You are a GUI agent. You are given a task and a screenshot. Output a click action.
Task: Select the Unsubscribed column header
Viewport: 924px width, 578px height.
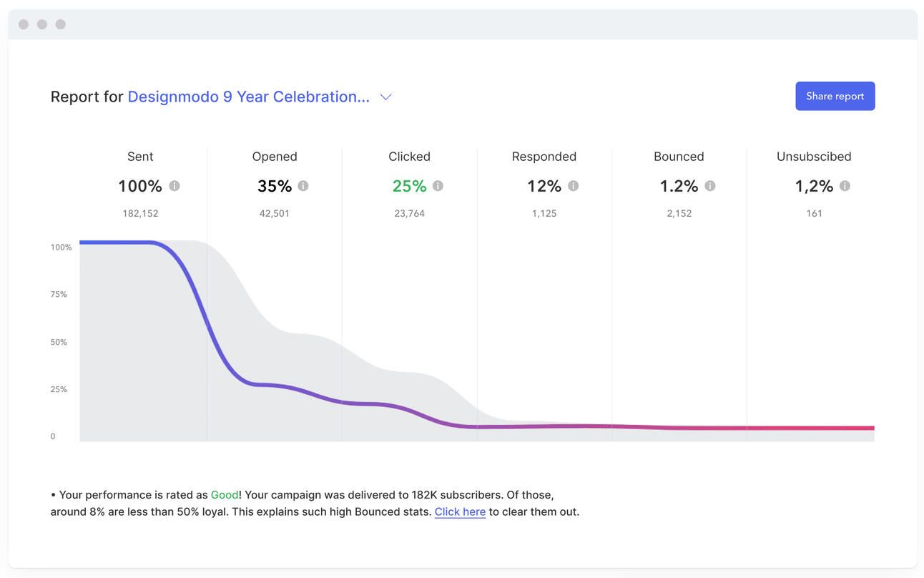[x=814, y=157]
